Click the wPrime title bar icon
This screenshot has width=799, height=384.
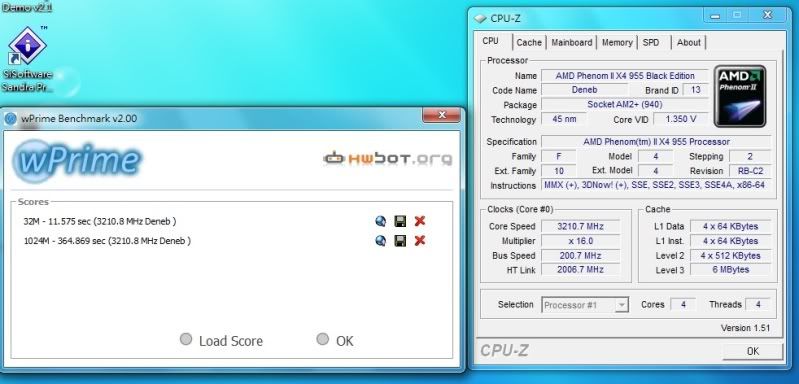10,119
